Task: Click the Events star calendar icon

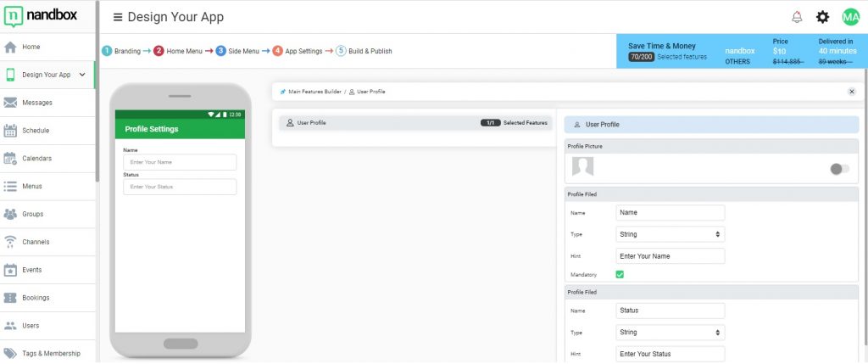Action: click(10, 270)
